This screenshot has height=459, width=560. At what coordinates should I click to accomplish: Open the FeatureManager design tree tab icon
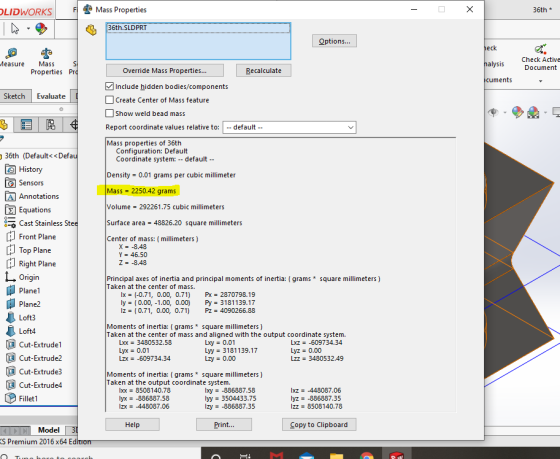coord(4,125)
